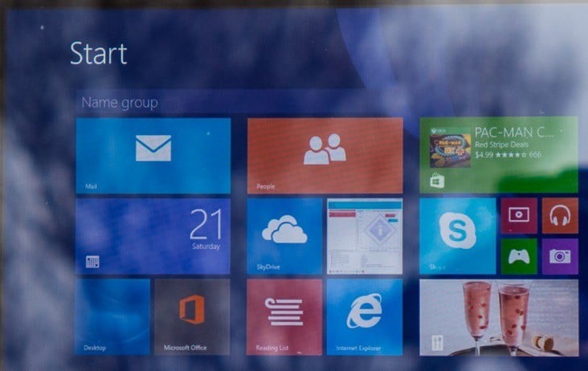The height and width of the screenshot is (371, 588).
Task: Open the Store tile showing PAC-MAN
Action: point(499,155)
